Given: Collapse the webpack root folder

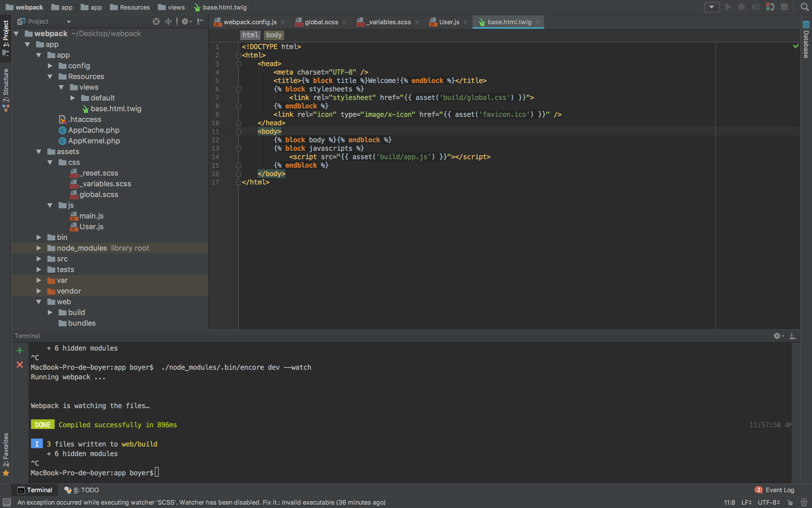Looking at the screenshot, I should click(x=16, y=34).
